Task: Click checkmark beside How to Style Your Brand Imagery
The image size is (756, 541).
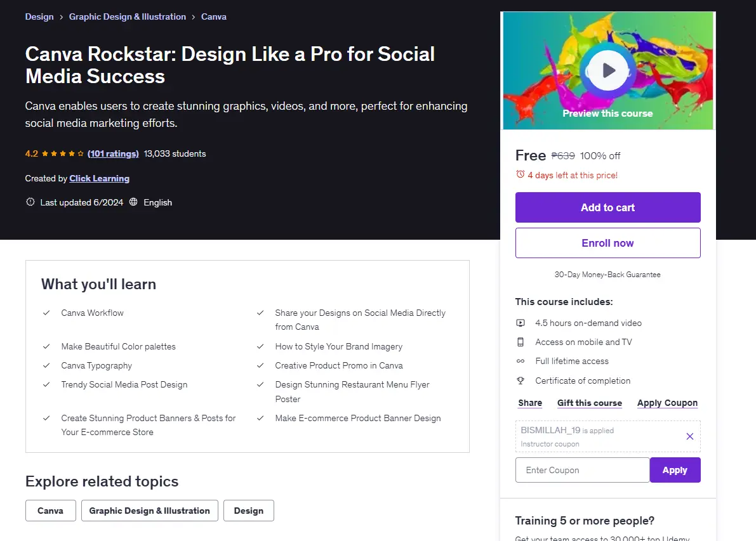Action: [260, 346]
